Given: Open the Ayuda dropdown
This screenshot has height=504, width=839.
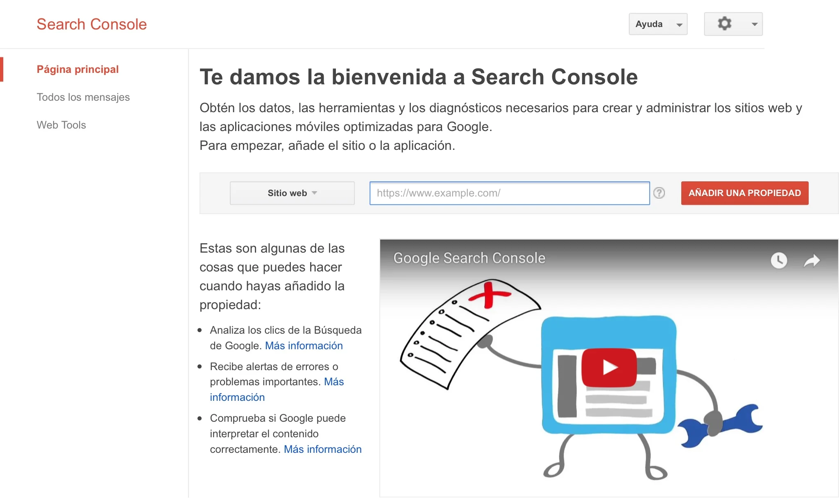Looking at the screenshot, I should coord(658,24).
